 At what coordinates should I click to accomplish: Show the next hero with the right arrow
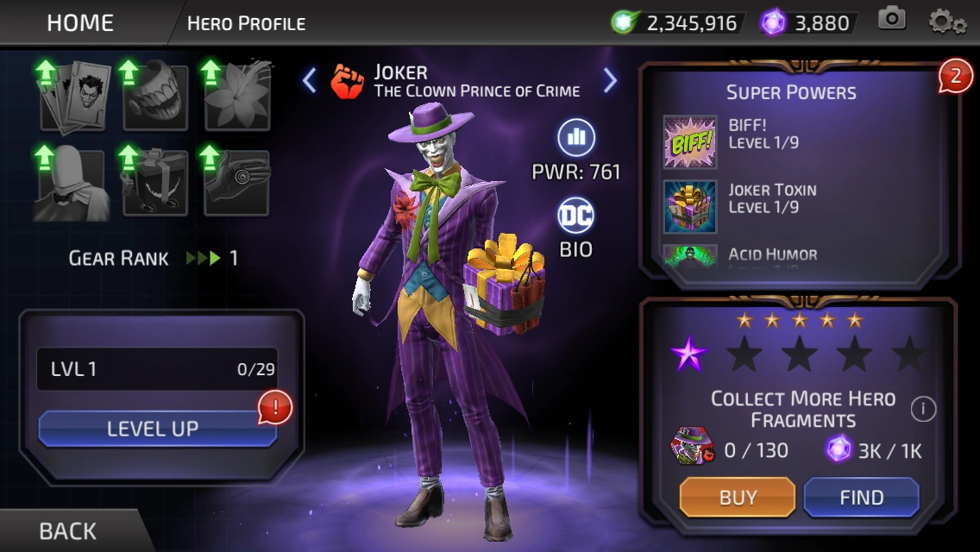pyautogui.click(x=610, y=80)
